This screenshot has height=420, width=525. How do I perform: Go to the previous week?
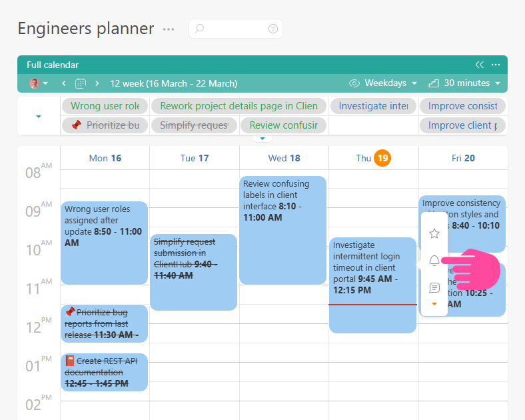point(64,83)
